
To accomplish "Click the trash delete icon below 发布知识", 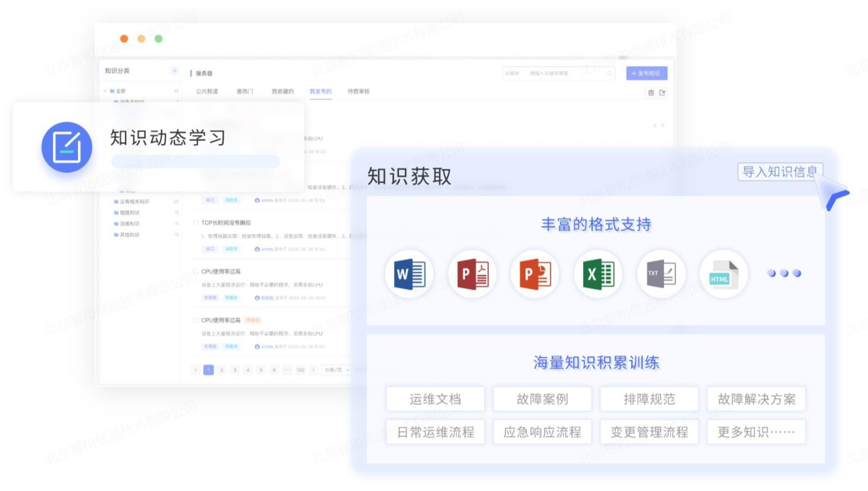I will tap(651, 93).
